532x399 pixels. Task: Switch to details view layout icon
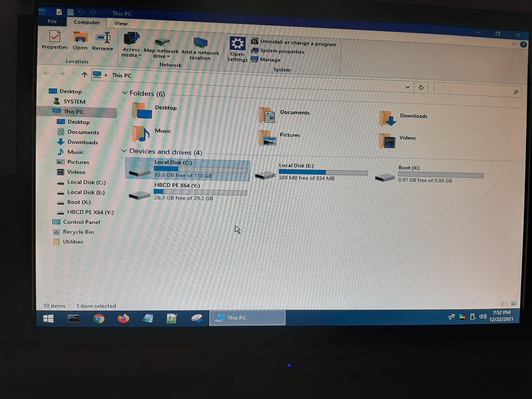(x=504, y=304)
